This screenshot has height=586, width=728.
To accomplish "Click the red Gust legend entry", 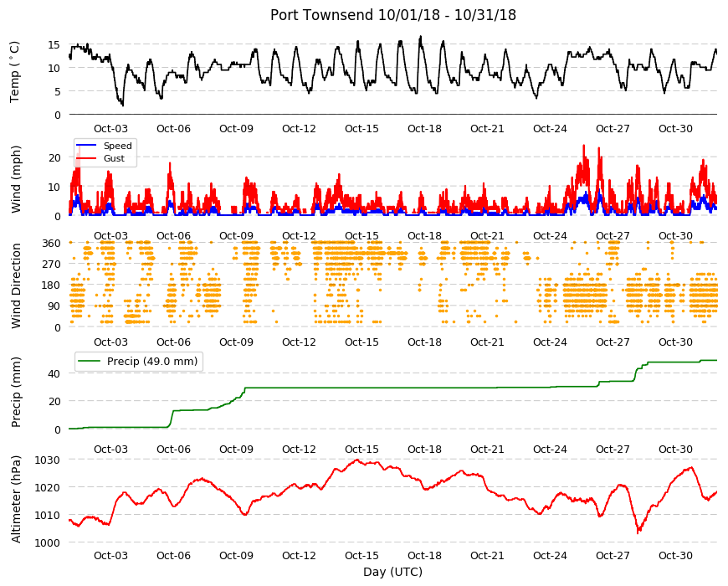I will [x=104, y=158].
